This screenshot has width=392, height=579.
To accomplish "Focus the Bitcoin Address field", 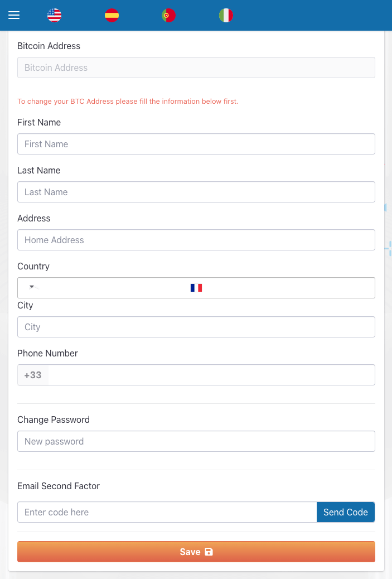I will pyautogui.click(x=196, y=67).
